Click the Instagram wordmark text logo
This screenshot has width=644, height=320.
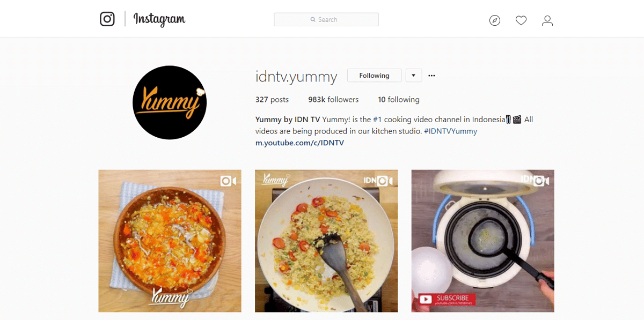coord(159,20)
